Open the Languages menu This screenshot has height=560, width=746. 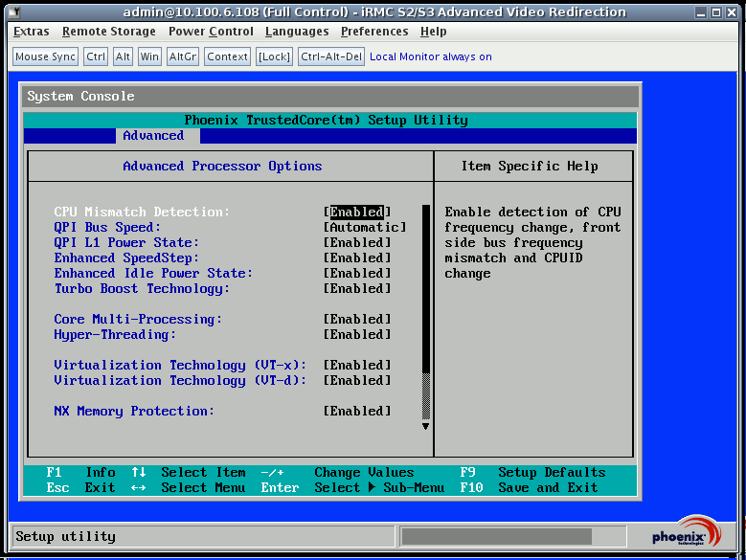tap(297, 32)
